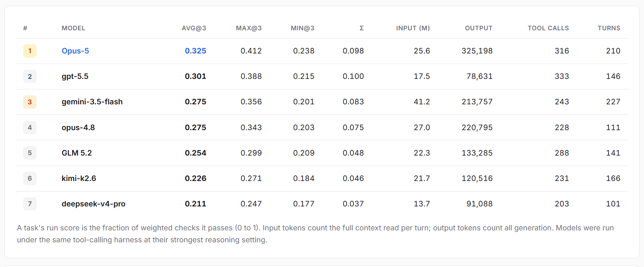Viewport: 644px width, 267px height.
Task: Select the kimi-k2.6 model name
Action: (79, 178)
